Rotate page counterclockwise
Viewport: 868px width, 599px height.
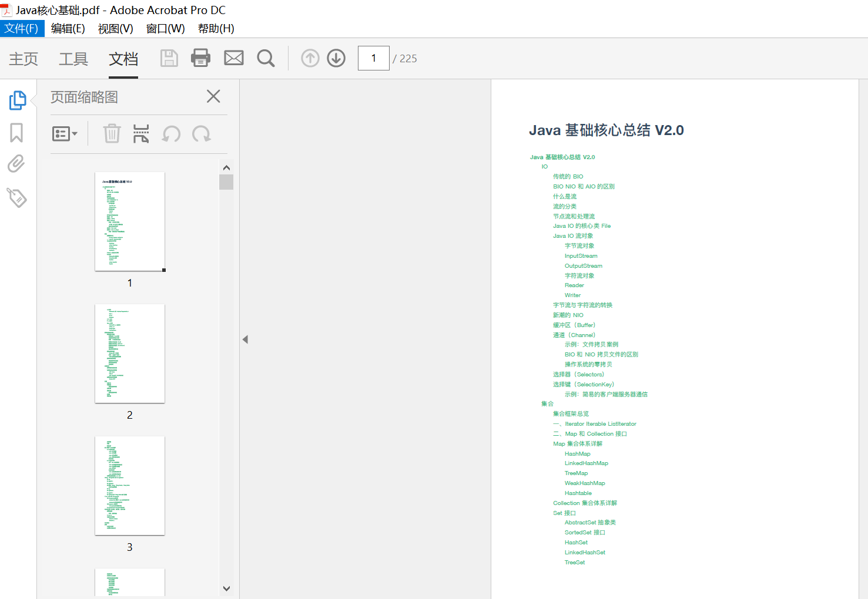[x=171, y=134]
